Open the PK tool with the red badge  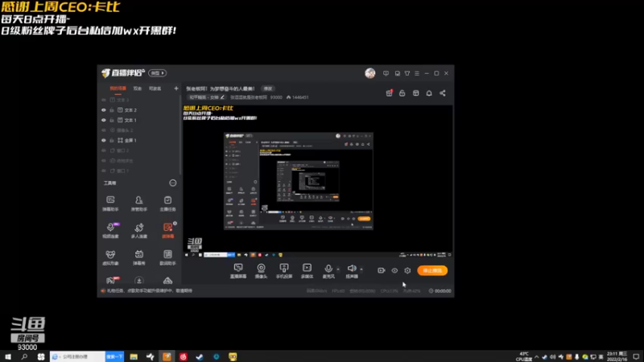[x=111, y=280]
